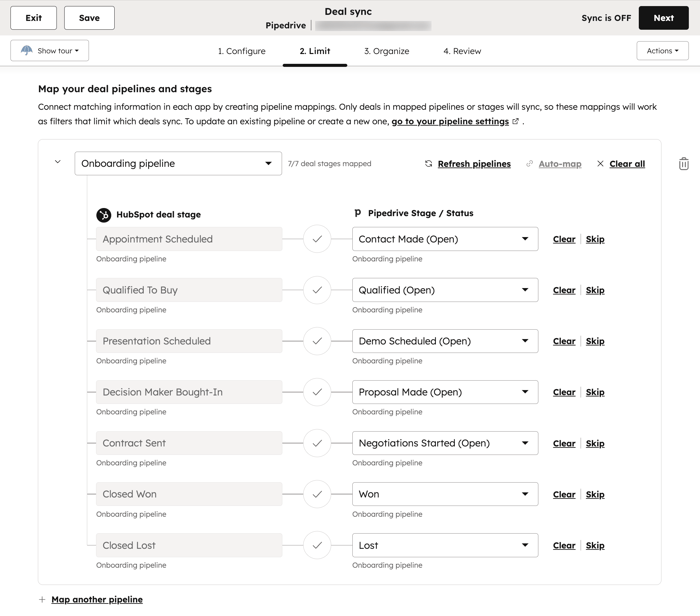This screenshot has height=616, width=700.
Task: Click the Refresh pipelines link
Action: 474,164
